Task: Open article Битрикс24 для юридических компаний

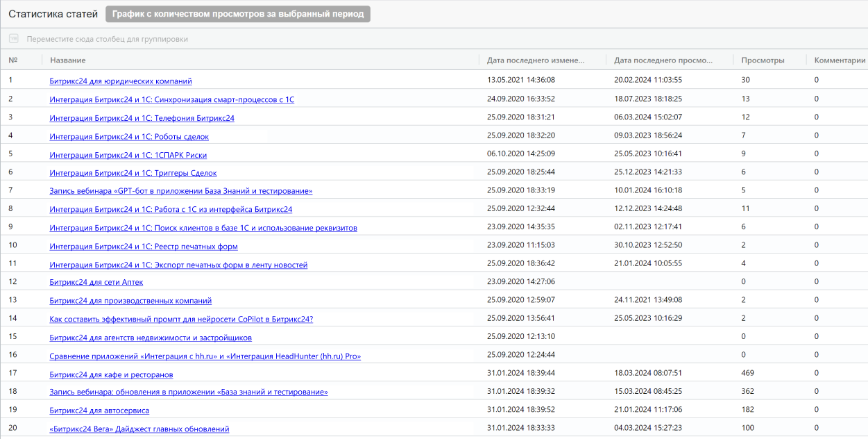Action: tap(121, 81)
